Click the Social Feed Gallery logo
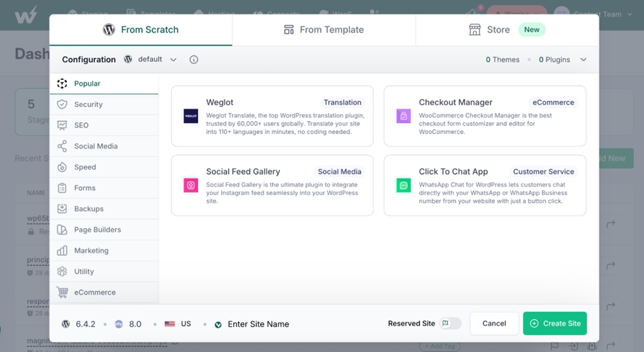Viewport: 644px width, 352px height. [191, 185]
